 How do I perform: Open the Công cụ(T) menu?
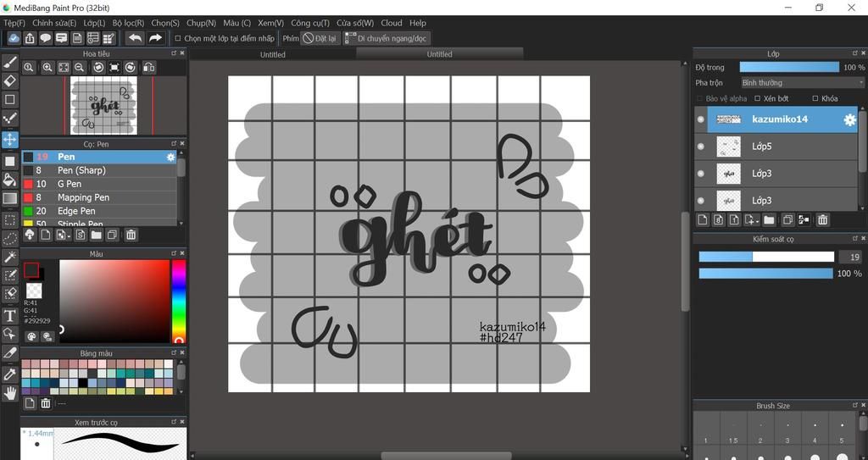tap(310, 23)
